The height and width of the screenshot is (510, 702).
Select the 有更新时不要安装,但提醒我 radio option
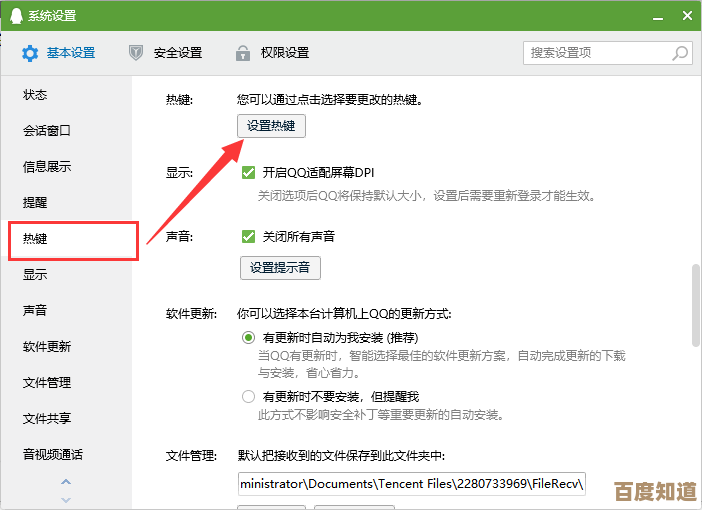click(x=249, y=397)
